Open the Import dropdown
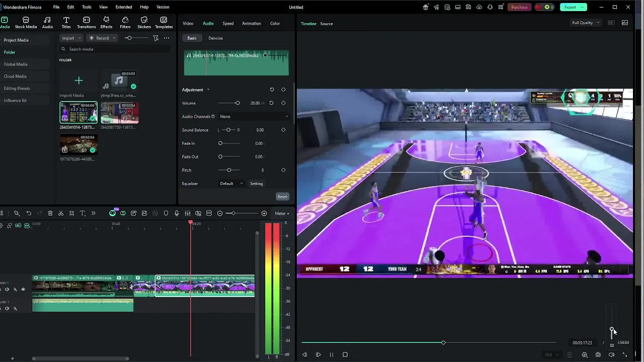The height and width of the screenshot is (362, 644). pyautogui.click(x=71, y=38)
